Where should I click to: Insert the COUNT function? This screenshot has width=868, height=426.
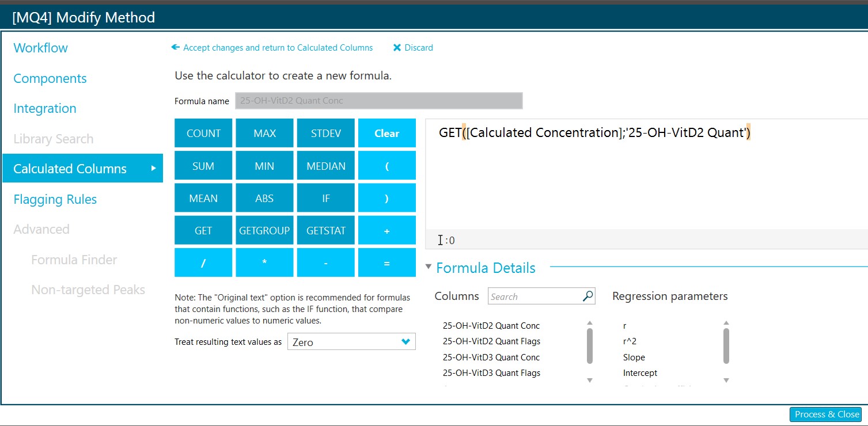tap(203, 133)
